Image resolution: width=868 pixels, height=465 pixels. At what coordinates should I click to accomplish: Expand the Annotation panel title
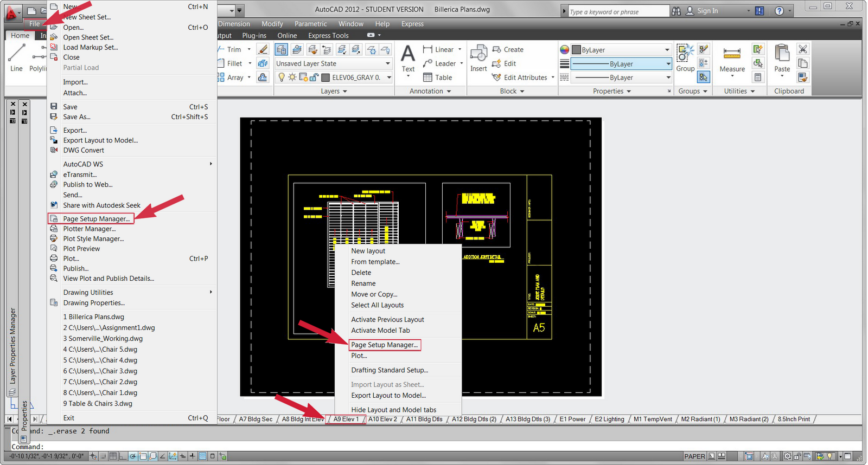click(x=430, y=91)
